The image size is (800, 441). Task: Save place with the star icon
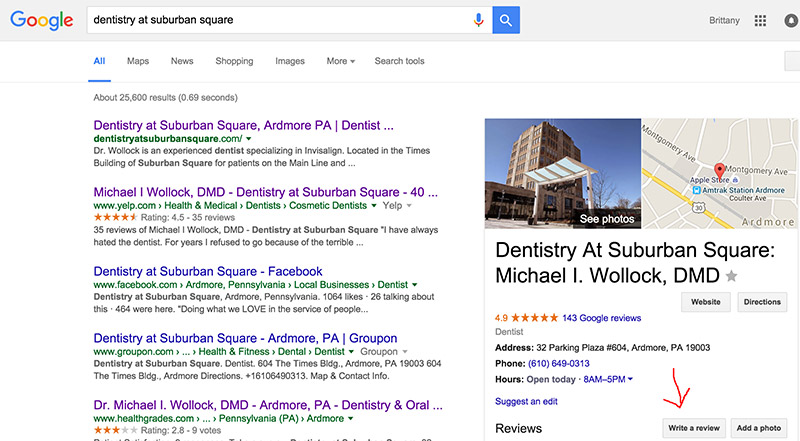click(x=731, y=276)
